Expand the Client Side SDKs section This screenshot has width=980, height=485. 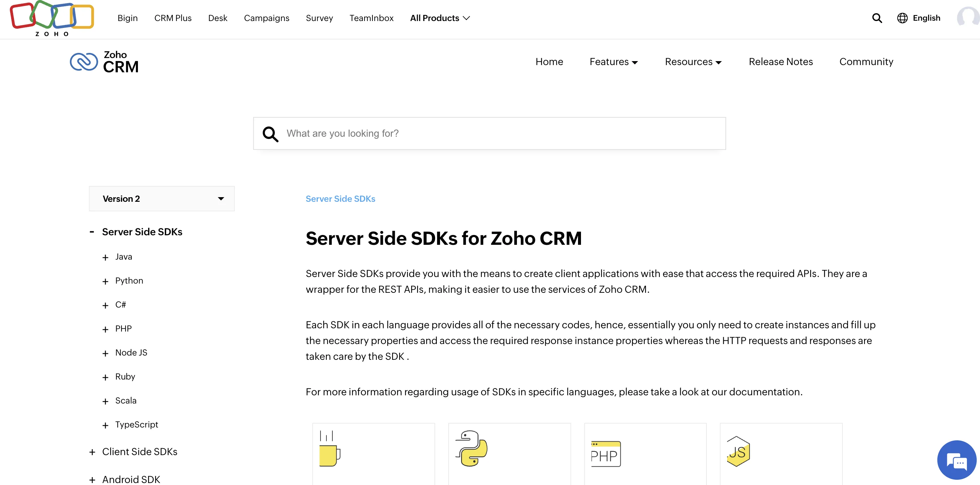click(x=92, y=452)
